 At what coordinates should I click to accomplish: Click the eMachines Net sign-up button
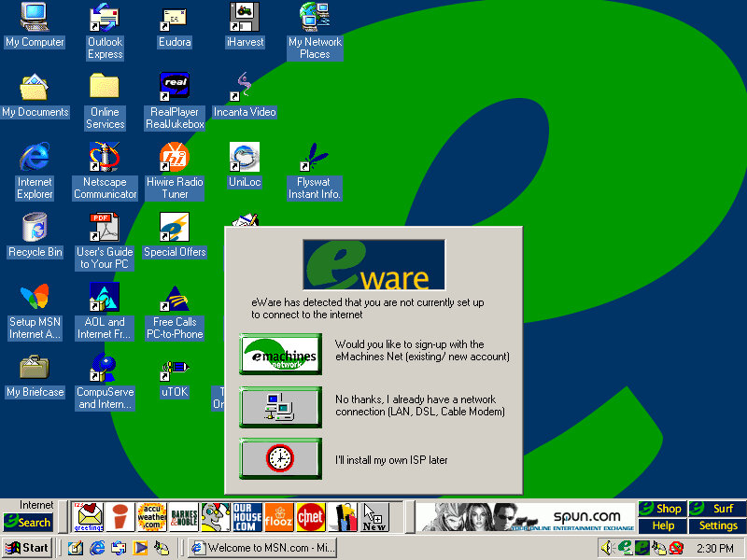[x=280, y=355]
